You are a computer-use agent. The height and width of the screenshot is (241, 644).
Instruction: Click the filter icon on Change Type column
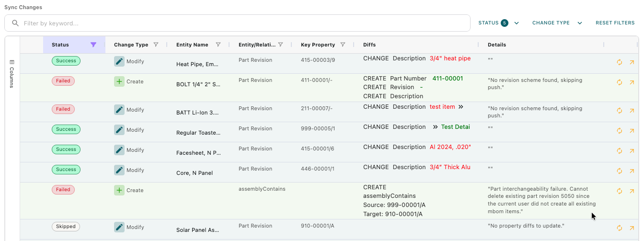156,45
